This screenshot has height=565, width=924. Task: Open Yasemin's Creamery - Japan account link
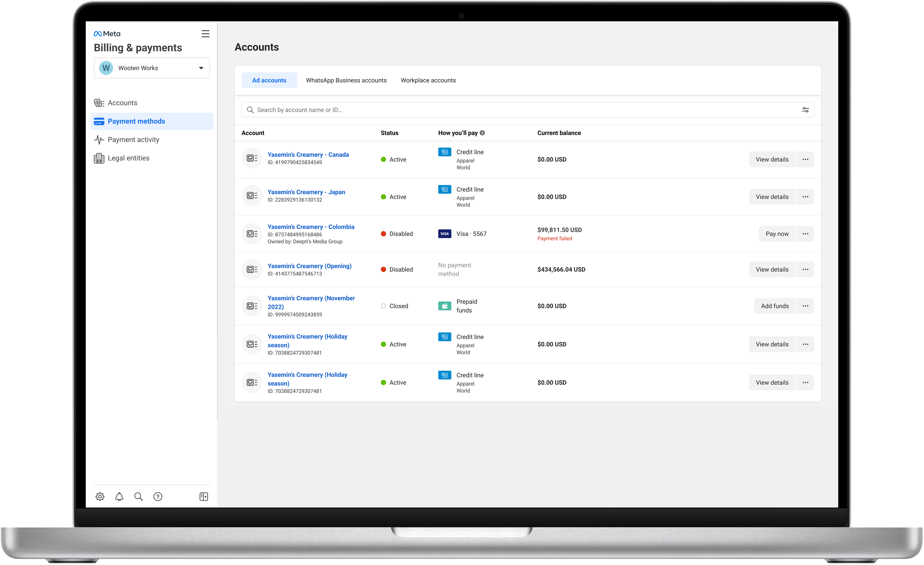(306, 192)
